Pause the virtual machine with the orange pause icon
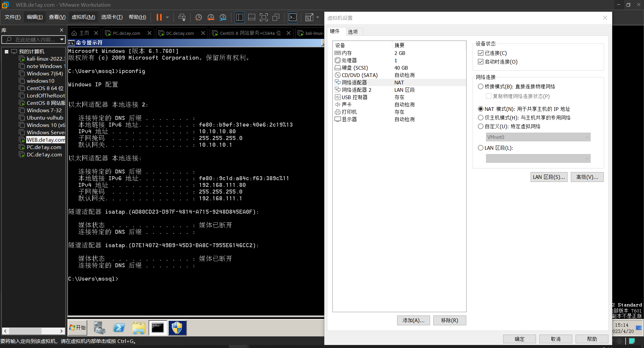 click(x=159, y=17)
